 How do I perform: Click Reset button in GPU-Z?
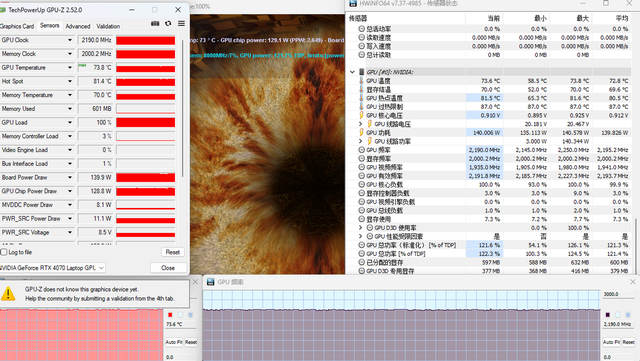click(173, 252)
